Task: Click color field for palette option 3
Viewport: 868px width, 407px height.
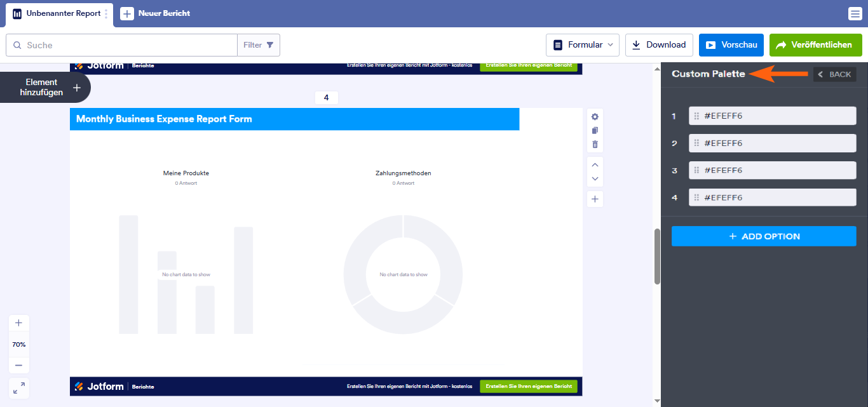Action: coord(773,170)
